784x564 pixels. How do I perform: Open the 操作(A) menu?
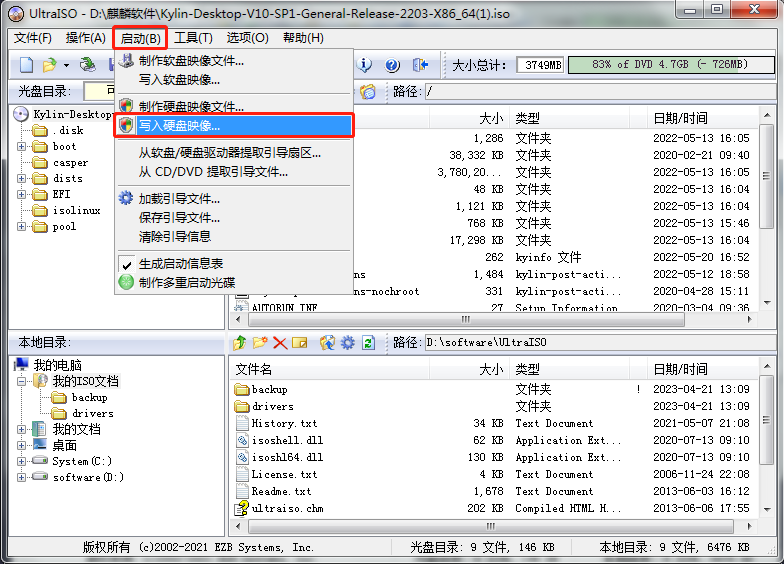point(86,38)
